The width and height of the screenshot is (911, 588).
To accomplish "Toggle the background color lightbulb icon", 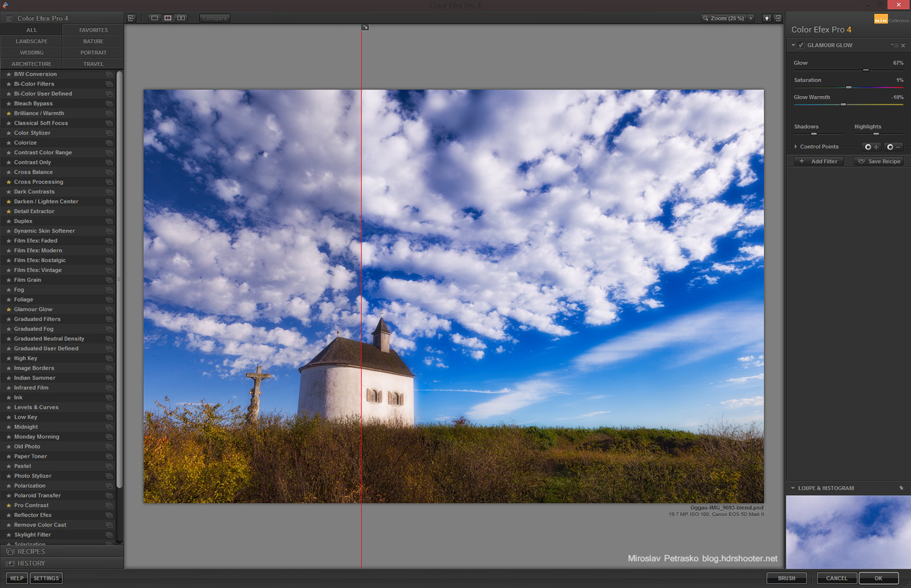I will coord(767,18).
